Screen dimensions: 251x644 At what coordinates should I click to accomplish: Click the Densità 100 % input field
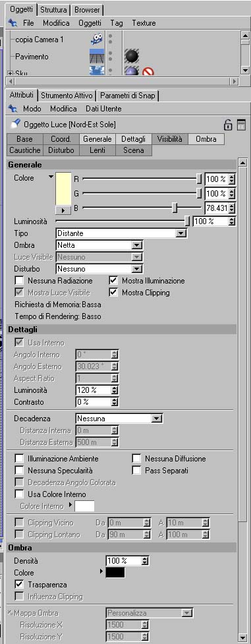point(124,561)
